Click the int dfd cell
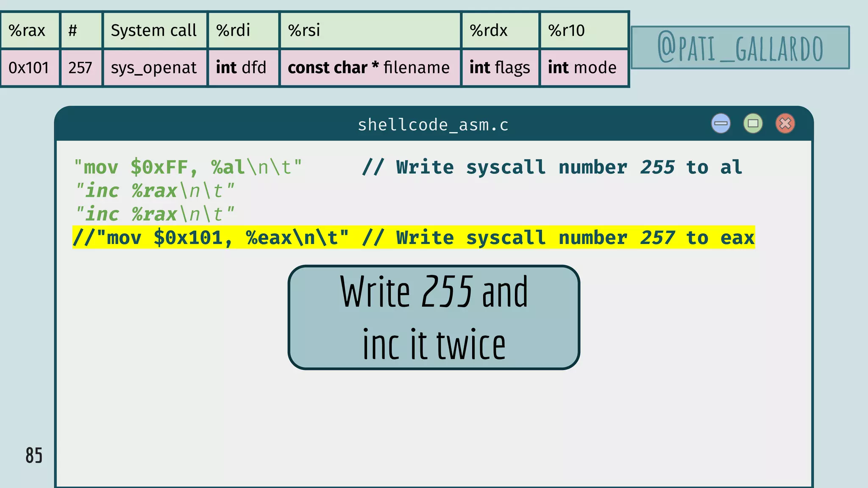 point(243,68)
